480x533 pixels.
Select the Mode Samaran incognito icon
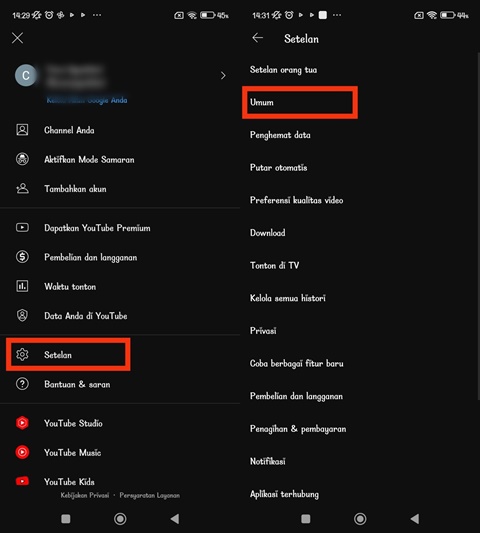[x=22, y=159]
